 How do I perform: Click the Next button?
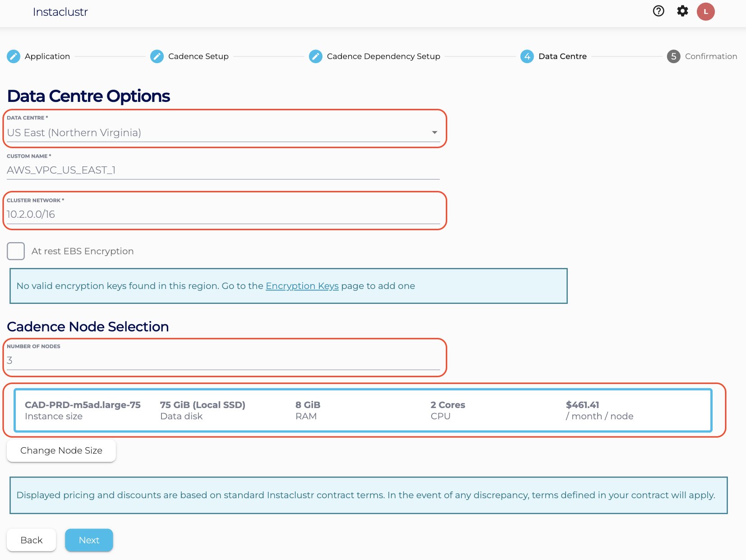pos(89,540)
